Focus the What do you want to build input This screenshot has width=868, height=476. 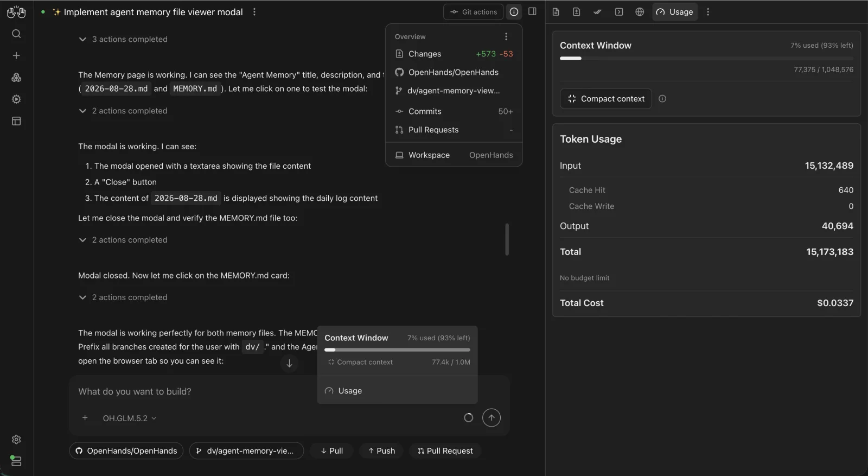point(289,391)
